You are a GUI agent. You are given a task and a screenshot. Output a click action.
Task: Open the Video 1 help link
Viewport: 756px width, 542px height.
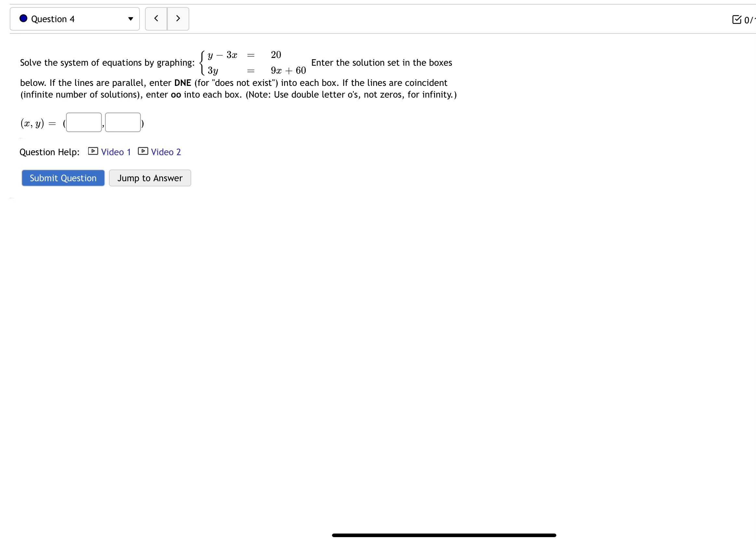pyautogui.click(x=116, y=152)
